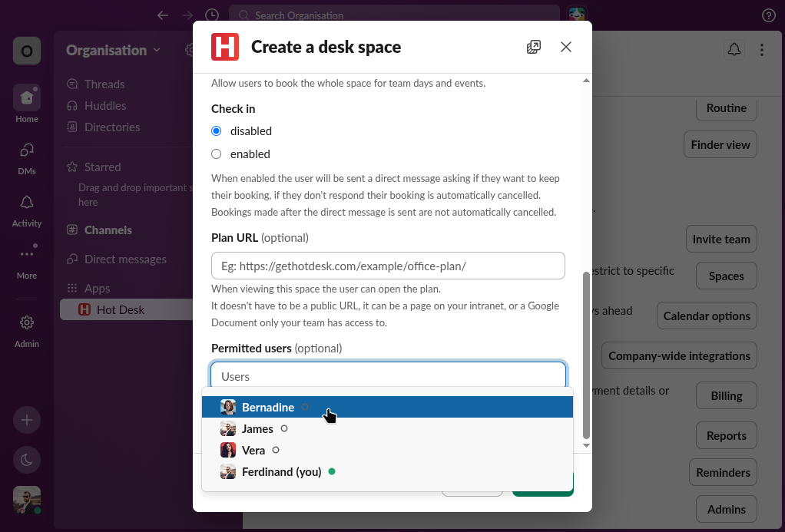This screenshot has height=532, width=785.
Task: Select the Hot Desk app in sidebar
Action: [x=126, y=310]
